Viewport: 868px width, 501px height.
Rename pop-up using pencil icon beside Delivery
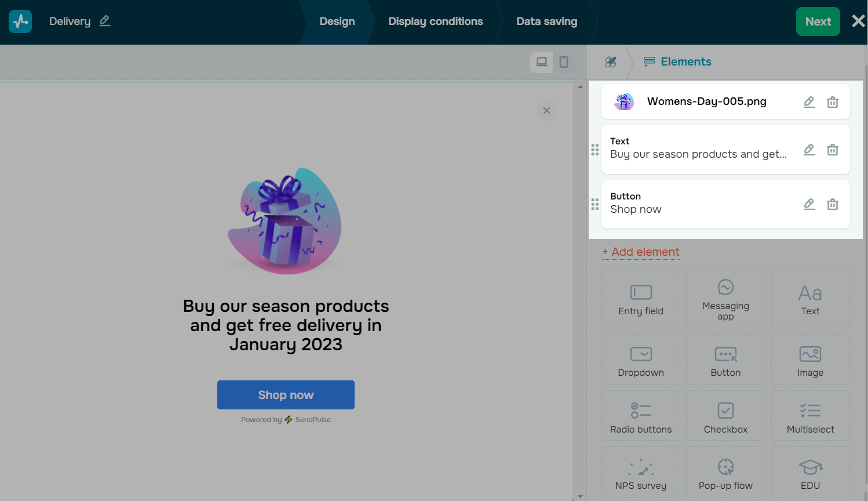104,21
